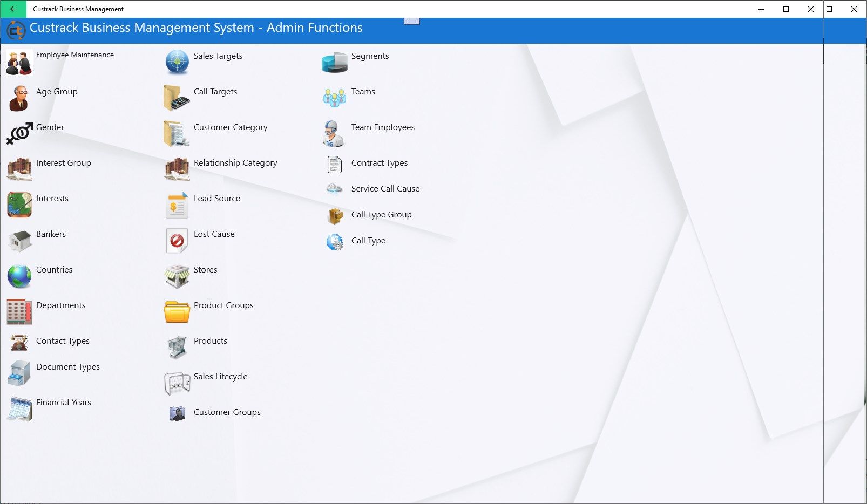Click the Call Type globe gear icon
This screenshot has width=867, height=504.
coord(335,242)
